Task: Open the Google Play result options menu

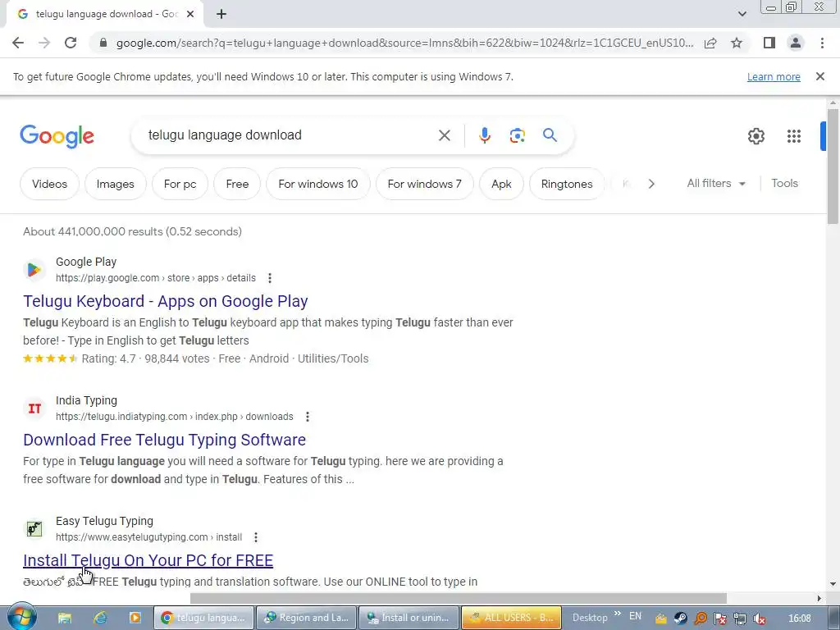Action: 270,278
